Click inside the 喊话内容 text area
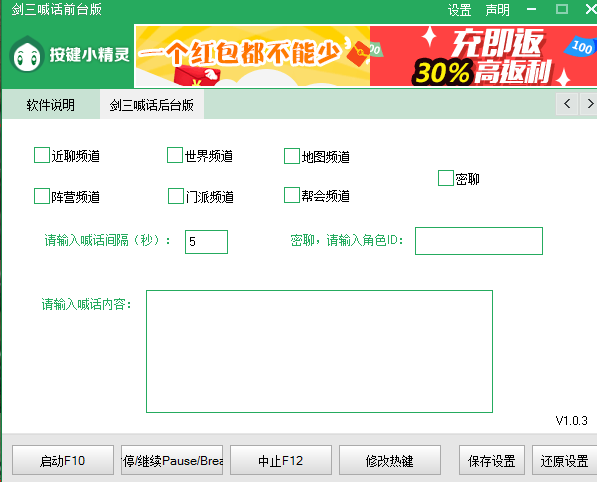This screenshot has height=482, width=597. click(319, 351)
